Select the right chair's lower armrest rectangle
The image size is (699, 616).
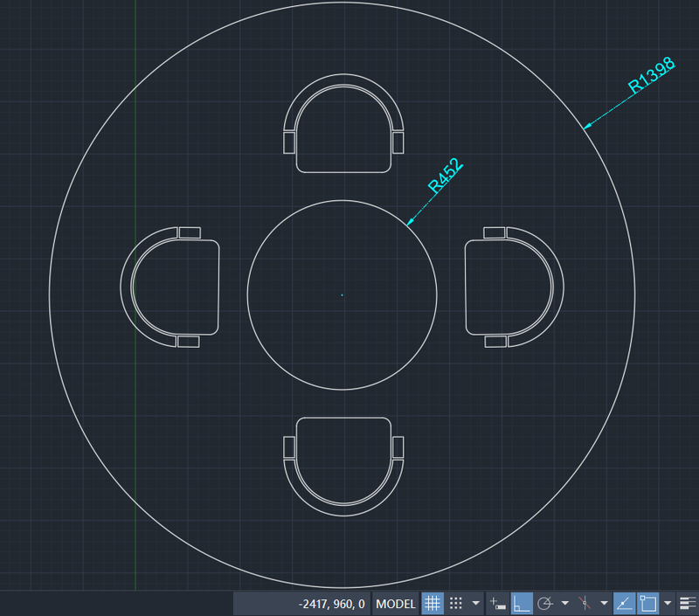[495, 342]
